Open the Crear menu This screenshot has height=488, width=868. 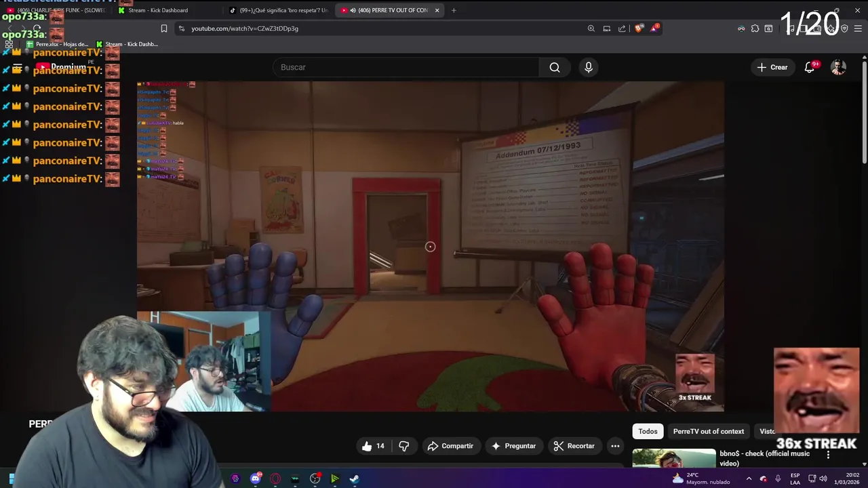click(772, 67)
